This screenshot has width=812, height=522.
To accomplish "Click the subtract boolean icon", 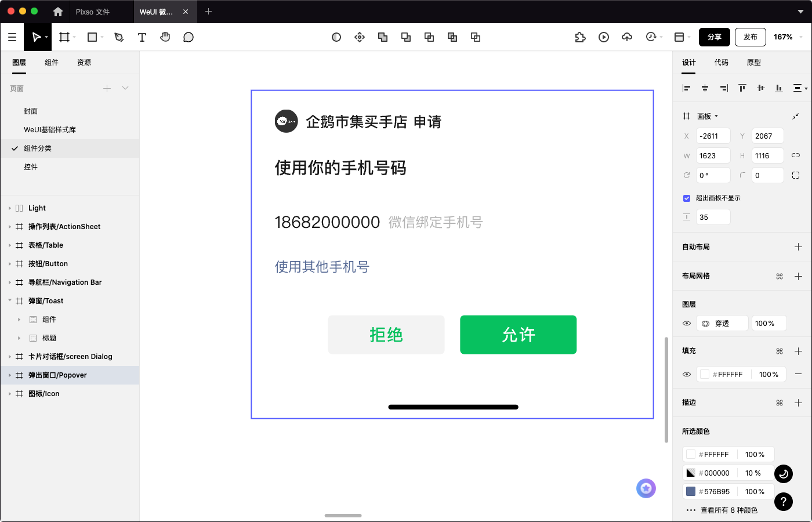I will (406, 37).
